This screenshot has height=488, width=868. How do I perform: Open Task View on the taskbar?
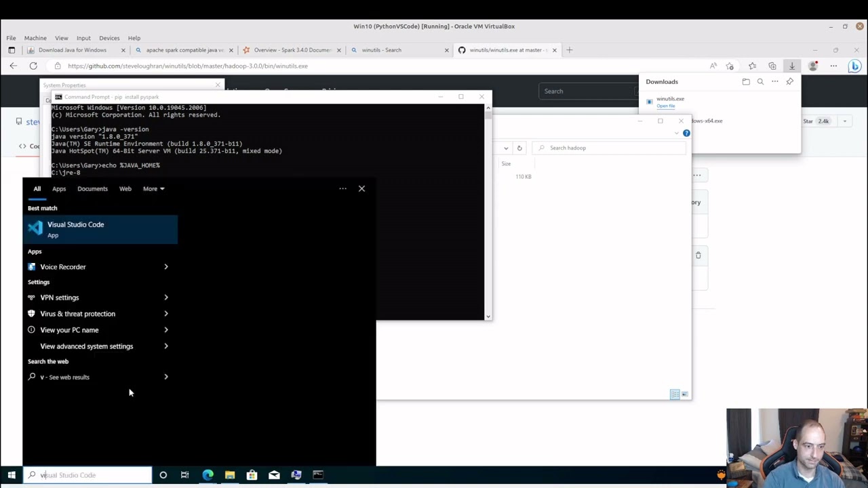click(x=184, y=475)
